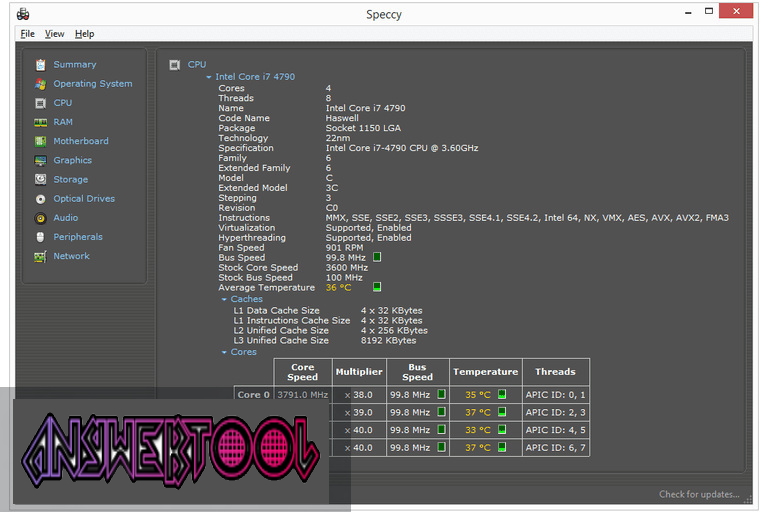This screenshot has width=768, height=512.
Task: Show the Graphics section
Action: (x=72, y=160)
